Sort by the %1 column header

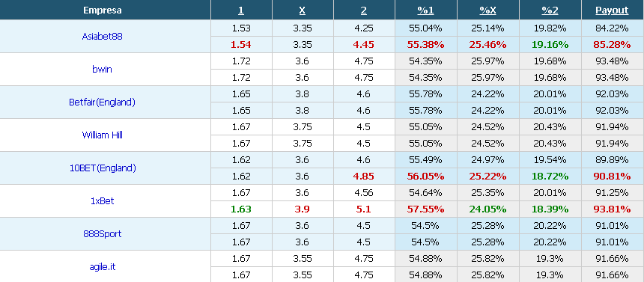(x=425, y=10)
